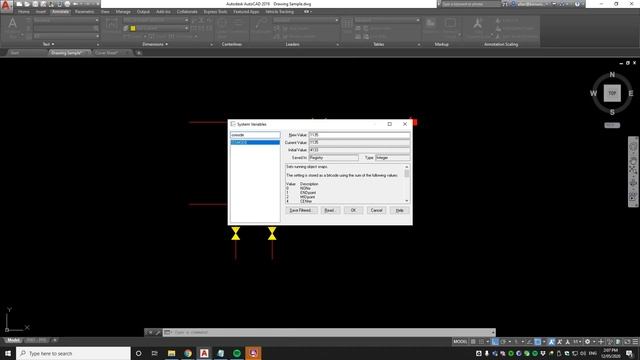640x360 pixels.
Task: Open the status bar customization menu icon
Action: tap(635, 342)
